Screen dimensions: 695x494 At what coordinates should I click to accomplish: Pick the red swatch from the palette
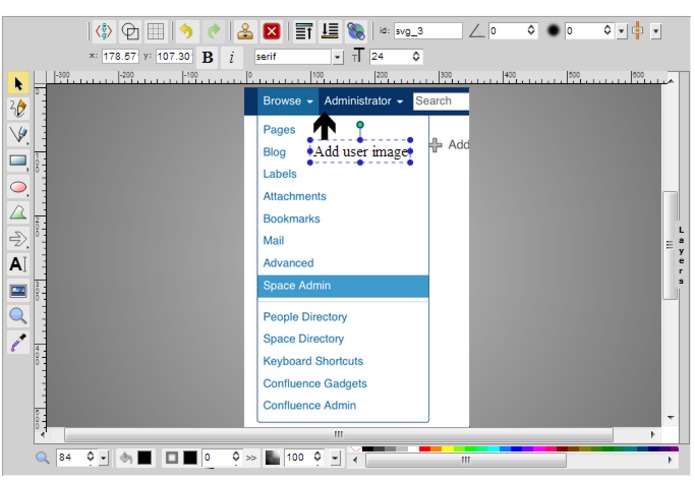pyautogui.click(x=425, y=449)
